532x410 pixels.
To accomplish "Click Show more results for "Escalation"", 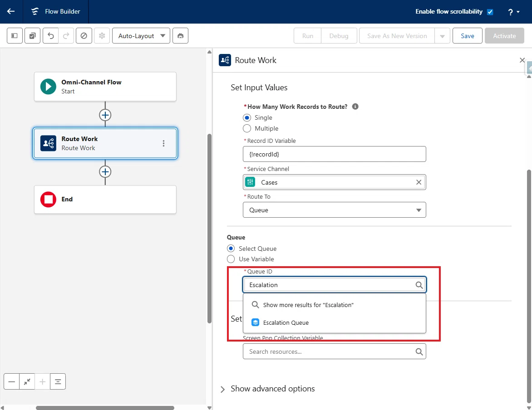I will pyautogui.click(x=334, y=305).
